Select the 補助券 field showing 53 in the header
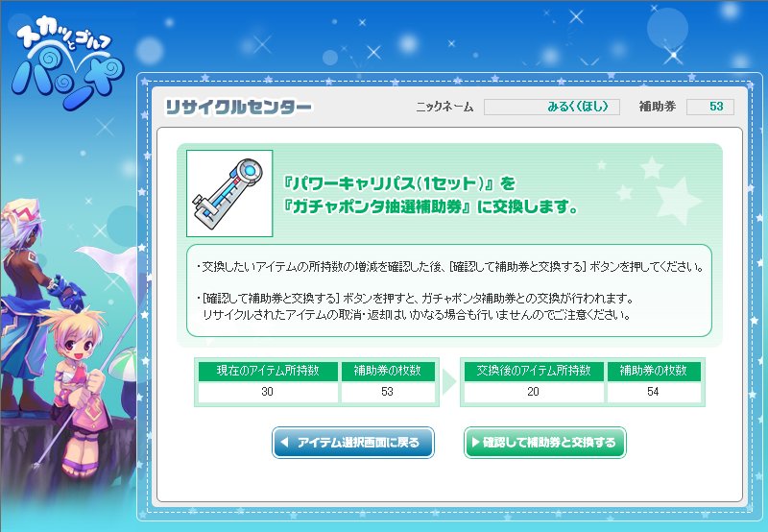Viewport: 768px width, 532px height. (x=710, y=107)
